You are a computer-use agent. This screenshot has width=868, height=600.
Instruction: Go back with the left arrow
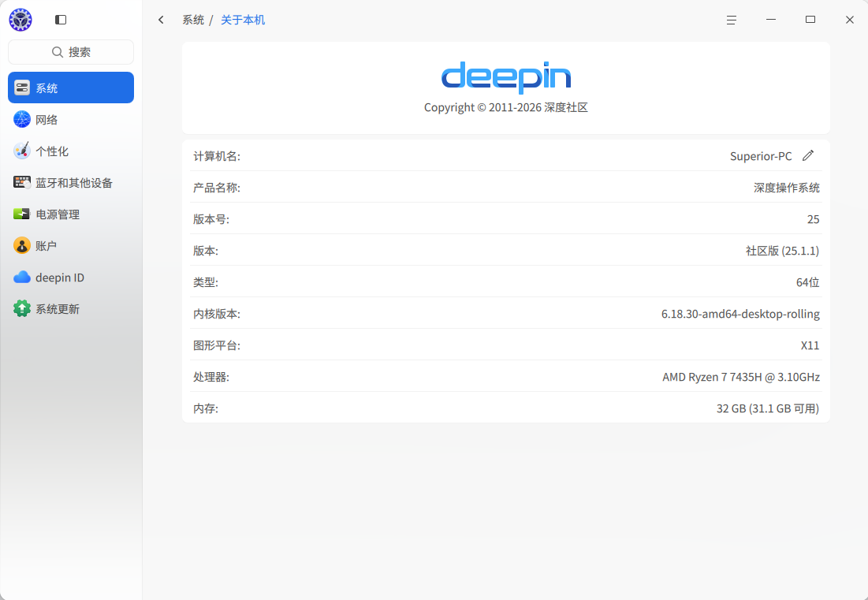click(x=161, y=20)
